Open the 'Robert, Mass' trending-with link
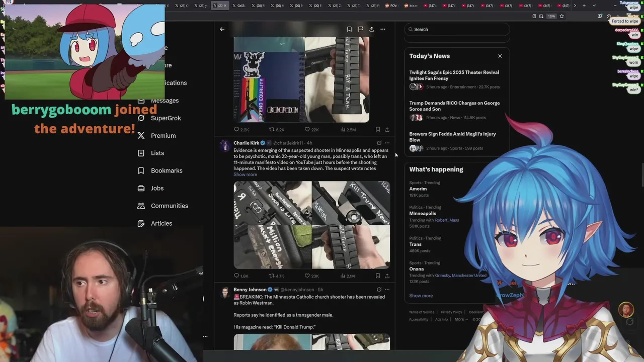644x362 pixels. [x=447, y=220]
